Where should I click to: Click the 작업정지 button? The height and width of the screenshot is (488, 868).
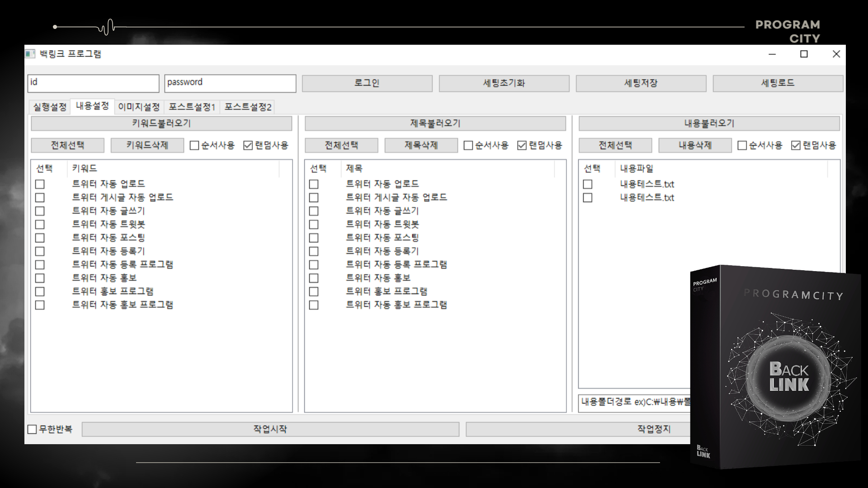(578, 429)
